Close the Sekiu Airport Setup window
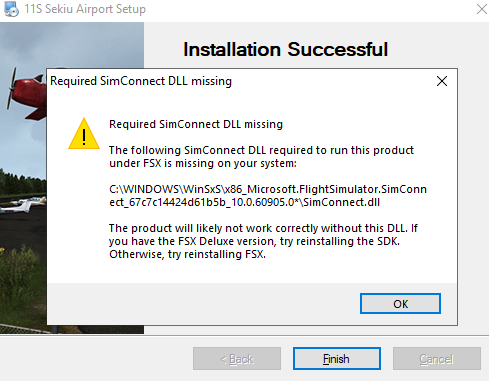The height and width of the screenshot is (381, 489). tap(481, 9)
